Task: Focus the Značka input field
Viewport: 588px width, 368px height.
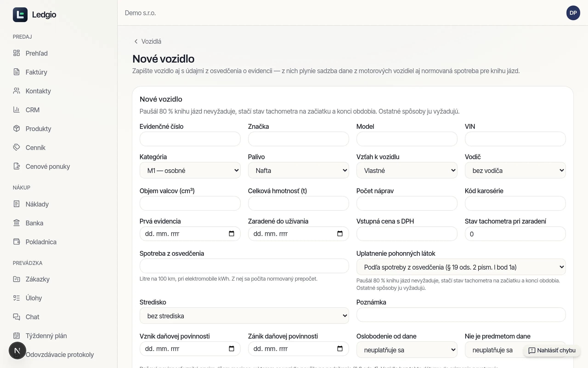Action: (x=298, y=139)
